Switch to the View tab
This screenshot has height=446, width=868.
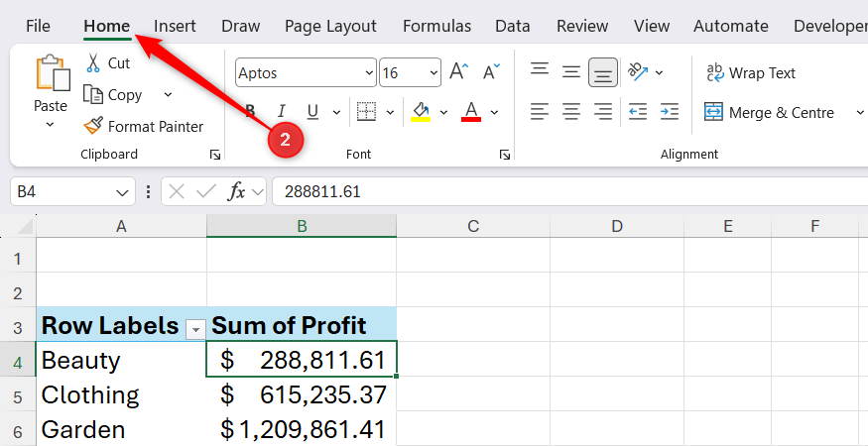[651, 26]
